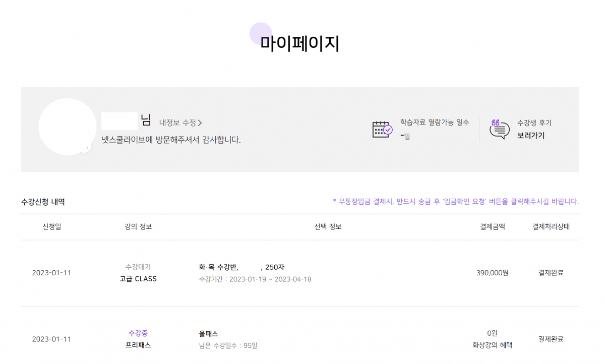Image resolution: width=605 pixels, height=364 pixels.
Task: Click the 결제처리상태 column header
Action: [551, 227]
